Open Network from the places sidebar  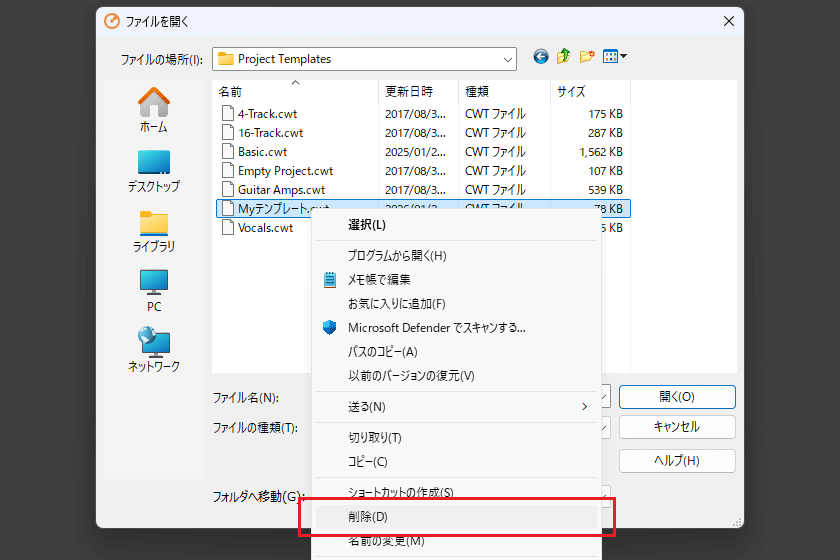153,350
